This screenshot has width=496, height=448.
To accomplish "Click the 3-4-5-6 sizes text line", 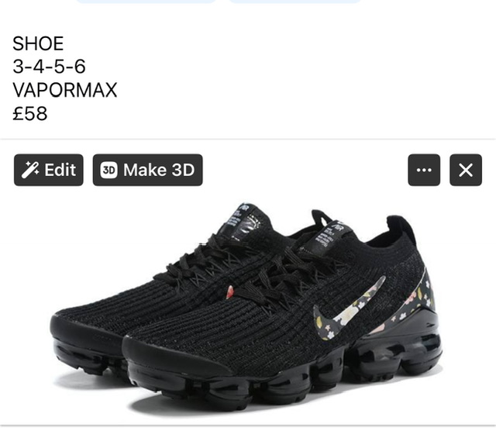I will 49,67.
